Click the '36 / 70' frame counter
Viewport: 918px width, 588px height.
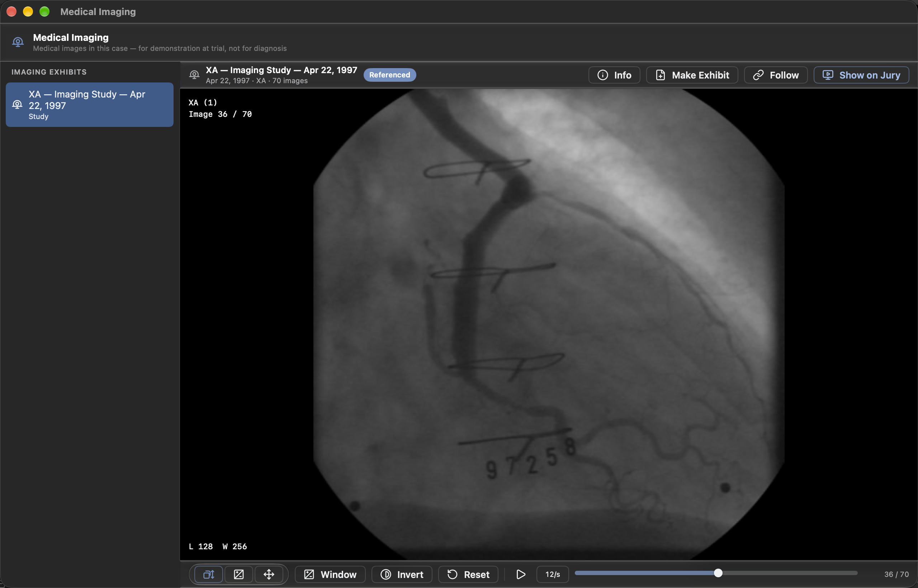896,574
